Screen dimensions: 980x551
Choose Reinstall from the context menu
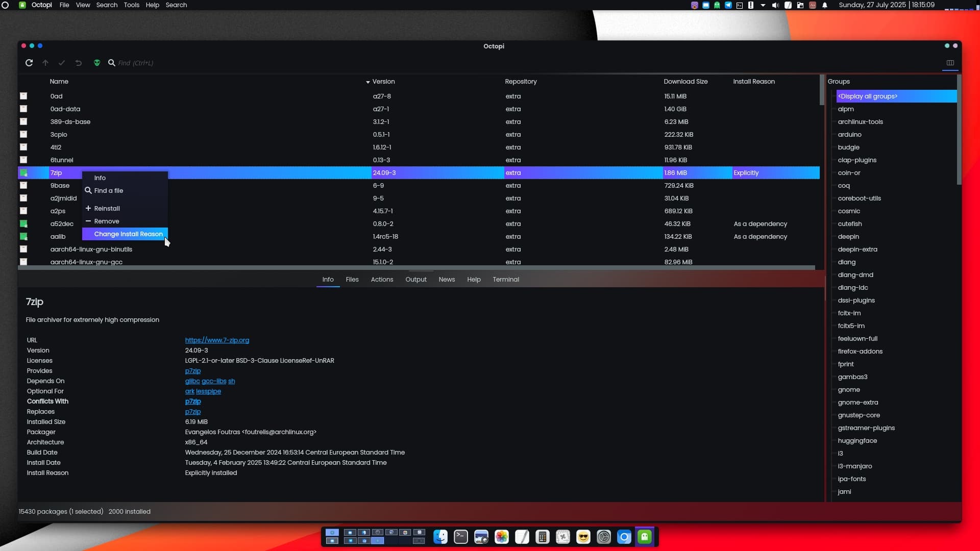[125, 209]
